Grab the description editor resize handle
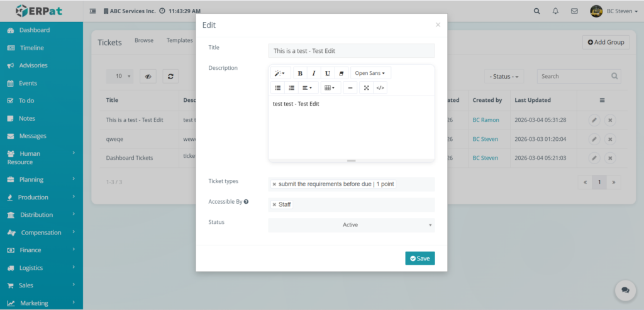644x310 pixels. point(351,160)
